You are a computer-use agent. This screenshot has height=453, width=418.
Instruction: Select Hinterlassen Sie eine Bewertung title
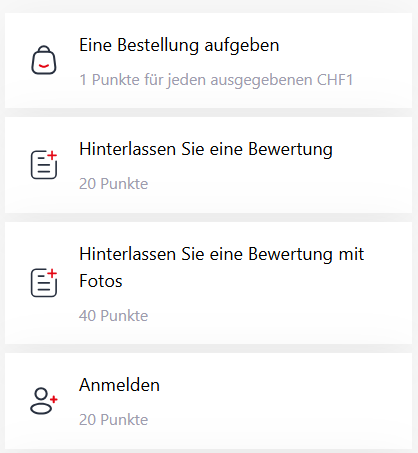pyautogui.click(x=206, y=149)
